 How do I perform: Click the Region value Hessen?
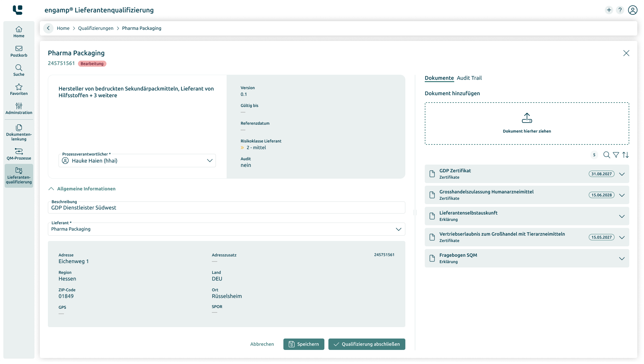[67, 279]
